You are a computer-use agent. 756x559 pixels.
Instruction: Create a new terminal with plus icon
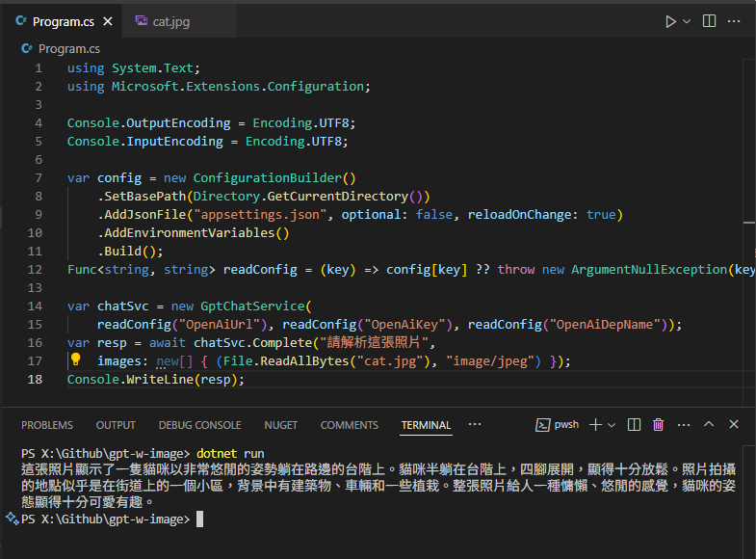click(595, 425)
